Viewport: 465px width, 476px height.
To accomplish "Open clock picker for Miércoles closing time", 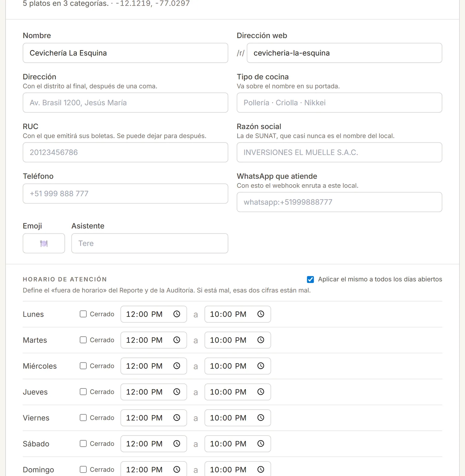I will pyautogui.click(x=261, y=366).
